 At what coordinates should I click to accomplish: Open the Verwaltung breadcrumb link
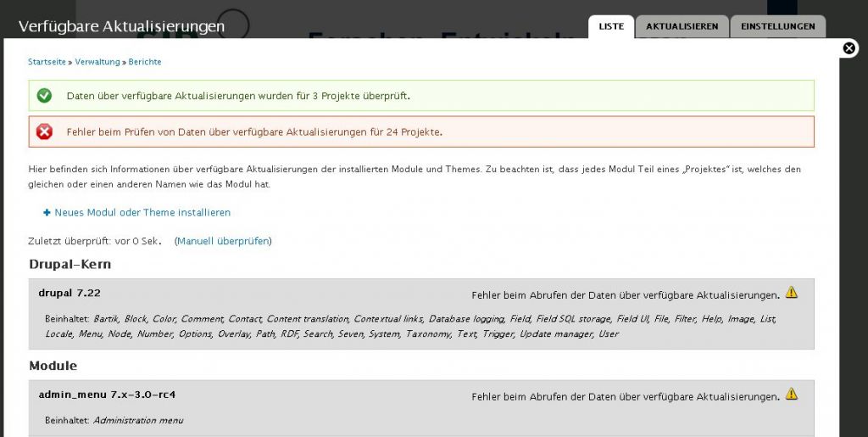(x=98, y=62)
